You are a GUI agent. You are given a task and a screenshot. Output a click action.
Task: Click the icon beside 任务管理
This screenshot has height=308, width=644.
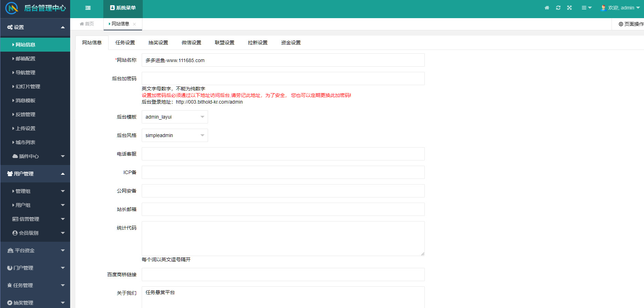click(x=10, y=285)
